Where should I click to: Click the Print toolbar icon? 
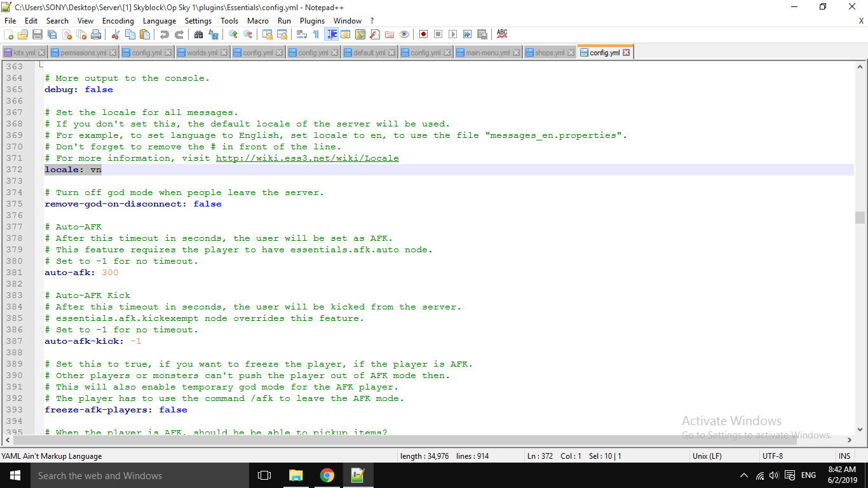96,34
